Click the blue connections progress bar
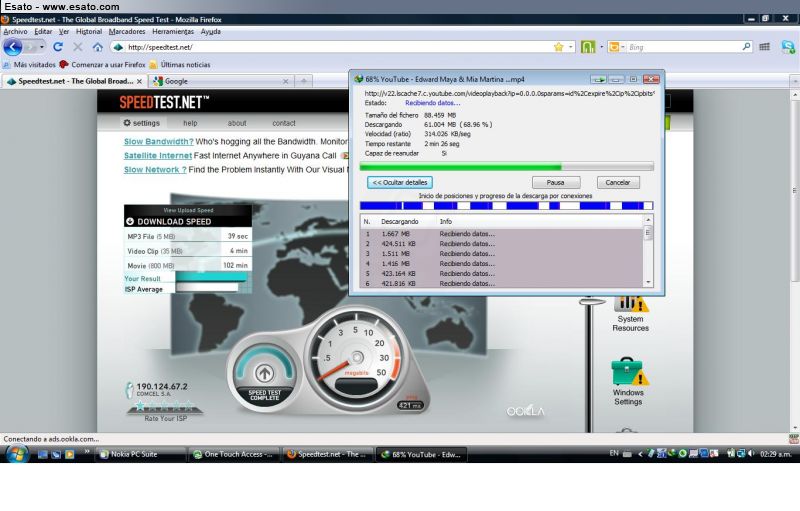The width and height of the screenshot is (800, 511). pos(506,206)
